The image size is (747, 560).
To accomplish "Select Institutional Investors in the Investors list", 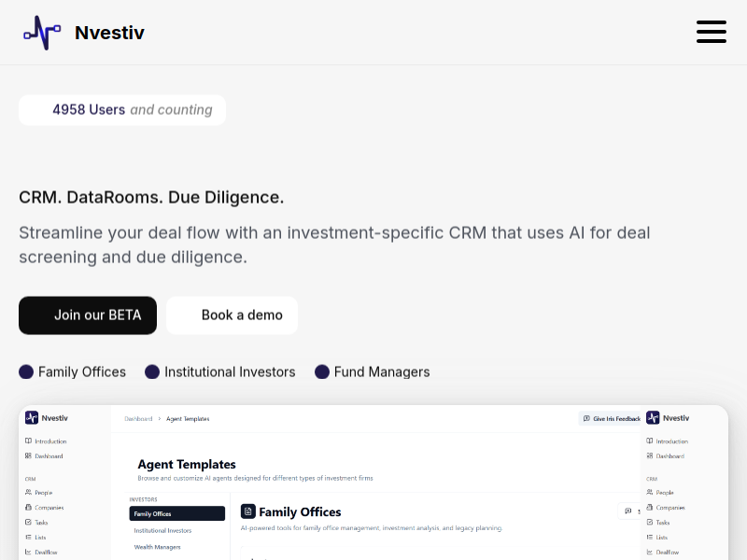I will point(162,530).
